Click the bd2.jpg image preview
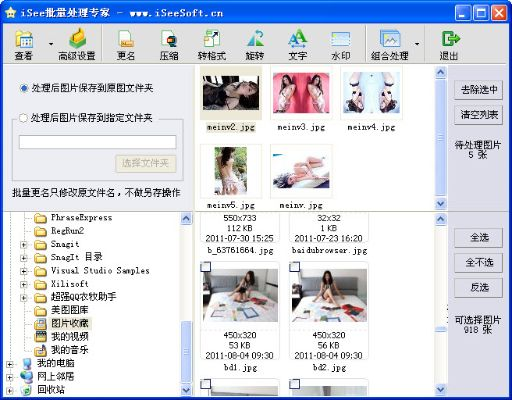The image size is (512, 400). [x=329, y=295]
